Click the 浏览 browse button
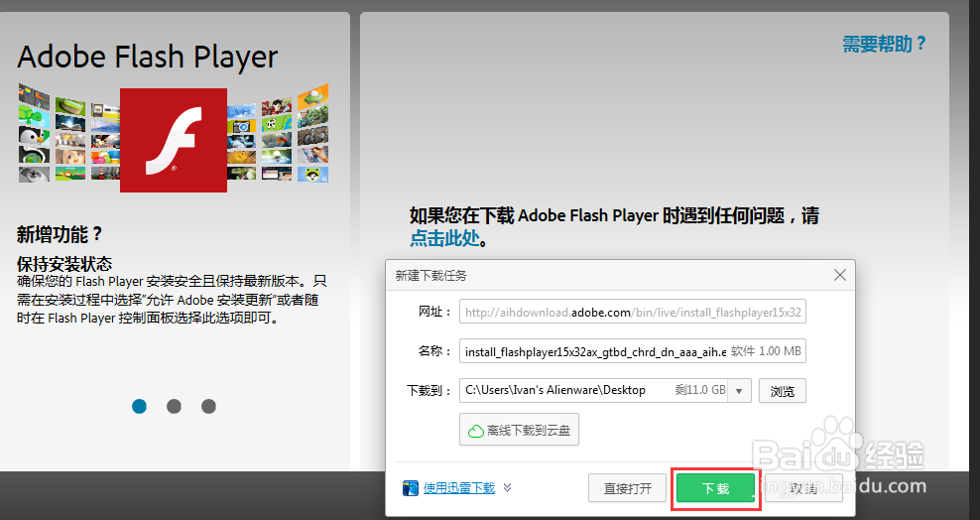Image resolution: width=980 pixels, height=520 pixels. point(783,391)
